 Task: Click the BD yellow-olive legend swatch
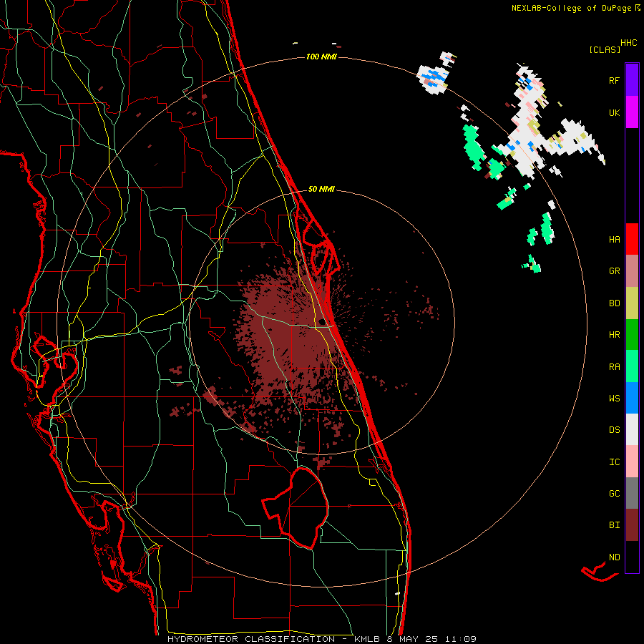point(632,303)
